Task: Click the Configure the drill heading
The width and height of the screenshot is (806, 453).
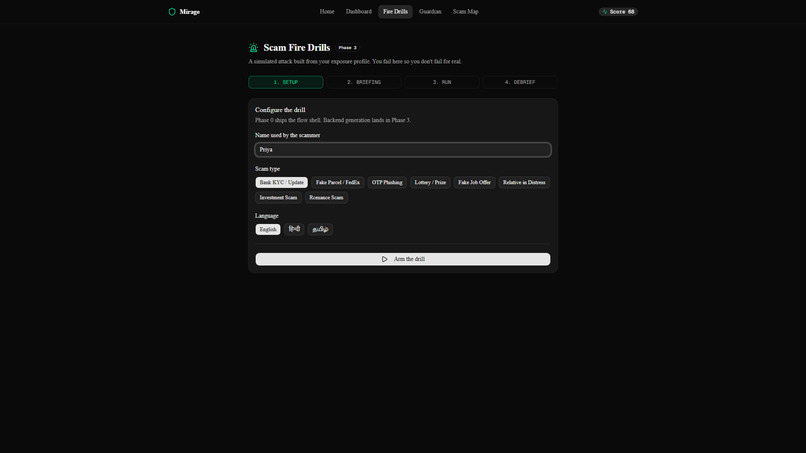Action: pyautogui.click(x=280, y=110)
